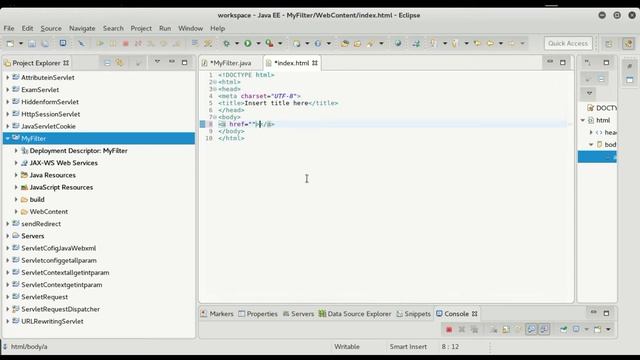This screenshot has width=640, height=360.
Task: Switch to the MyFilter.java editor tab
Action: pos(231,63)
